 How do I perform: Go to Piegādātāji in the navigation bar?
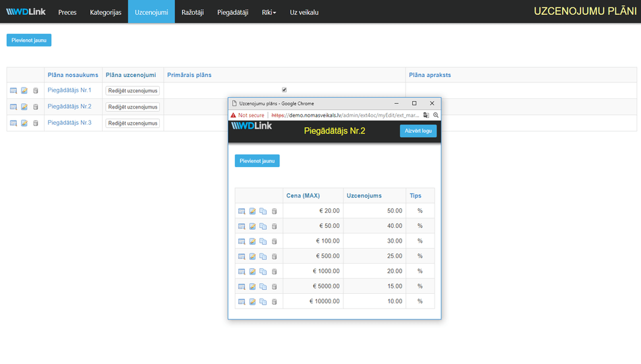click(x=233, y=12)
